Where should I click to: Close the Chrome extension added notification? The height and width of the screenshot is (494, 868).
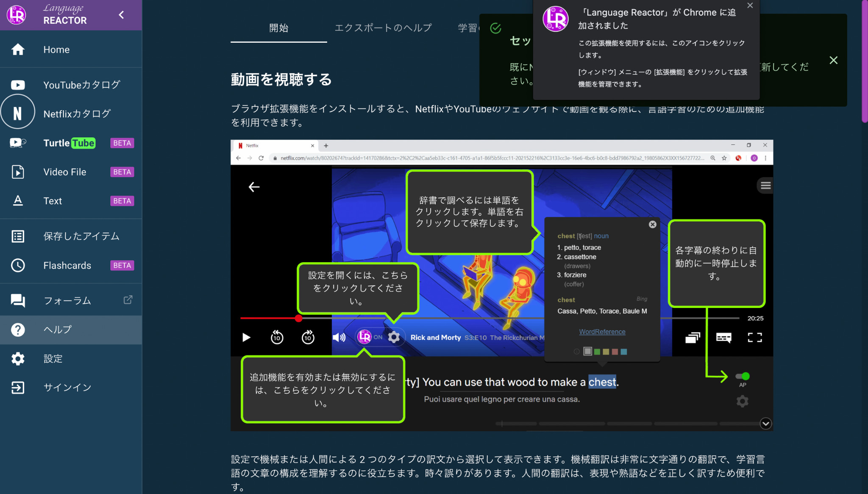point(750,6)
